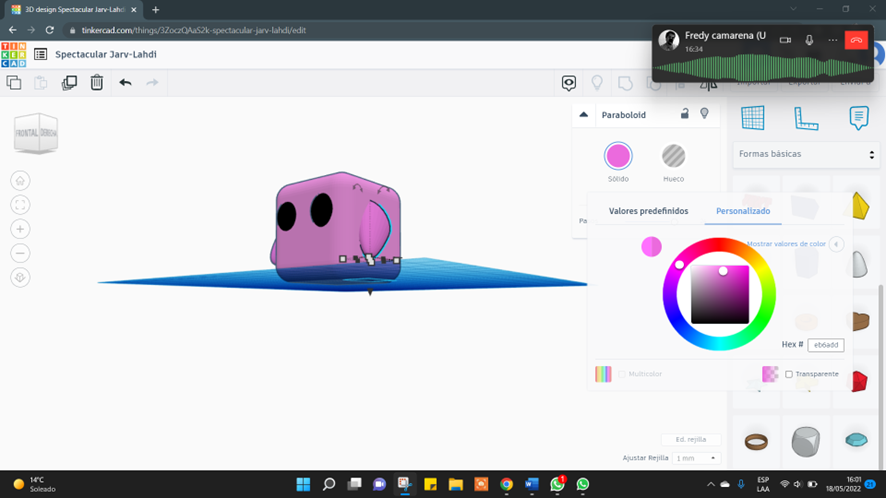The image size is (886, 498).
Task: Click the rainbow multicolor swatch icon
Action: 603,374
